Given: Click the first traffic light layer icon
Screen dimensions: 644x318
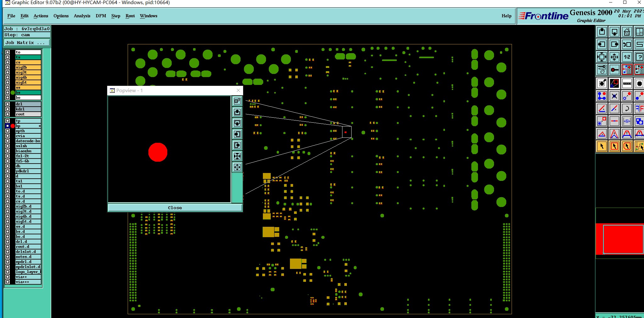Looking at the screenshot, I should click(x=627, y=70).
